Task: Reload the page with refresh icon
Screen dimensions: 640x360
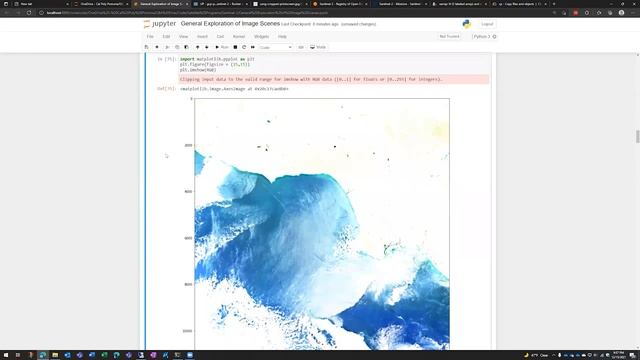Action: tap(29, 13)
